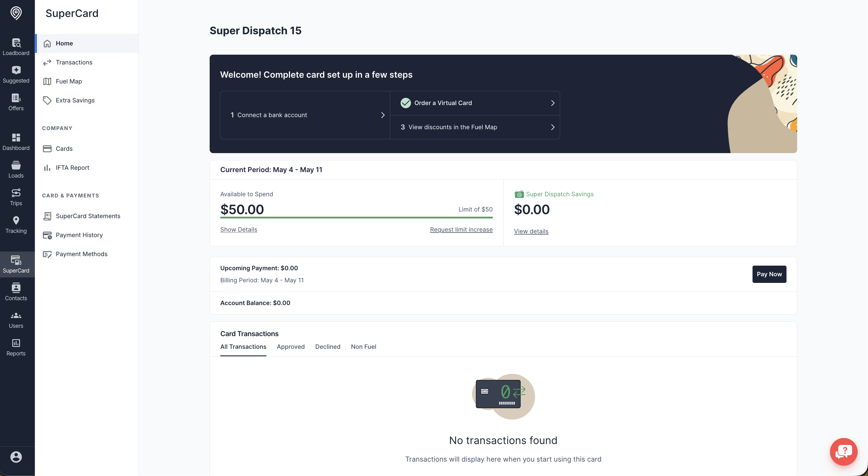
Task: Click the Super Dispatch Savings label
Action: (x=560, y=194)
